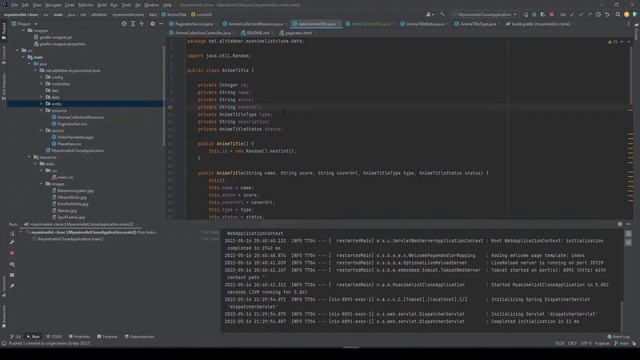Click wrench settings icon in Run panel
The height and width of the screenshot is (360, 640).
pos(12,242)
